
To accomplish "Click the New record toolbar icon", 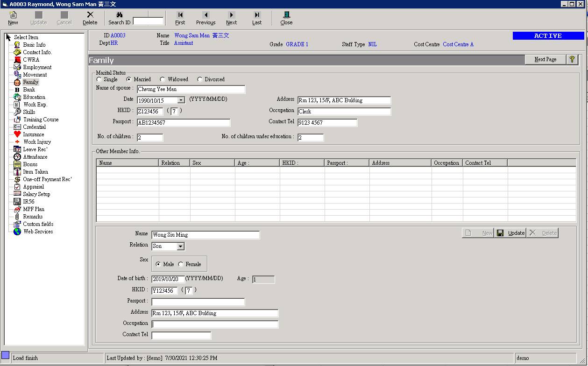I will [x=13, y=15].
